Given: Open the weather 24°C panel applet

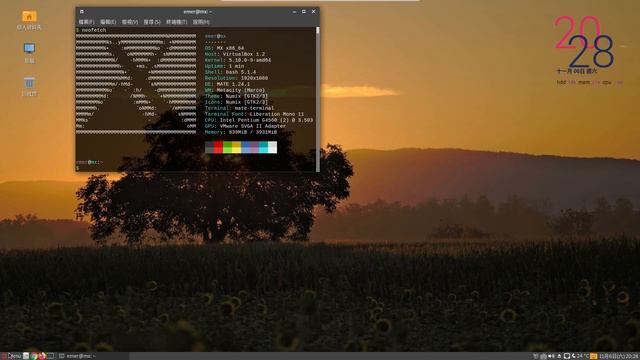Looking at the screenshot, I should 580,356.
